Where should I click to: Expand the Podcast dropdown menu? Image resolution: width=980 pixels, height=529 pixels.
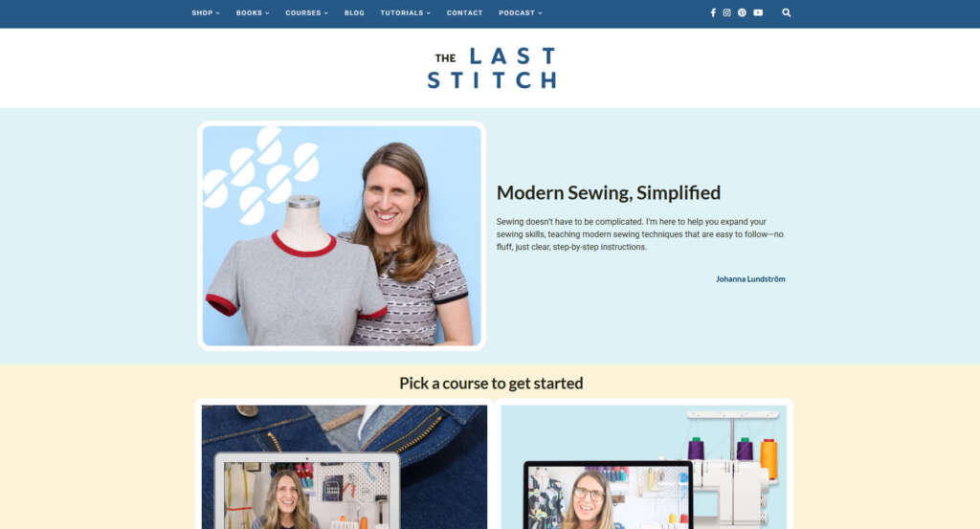[x=520, y=12]
